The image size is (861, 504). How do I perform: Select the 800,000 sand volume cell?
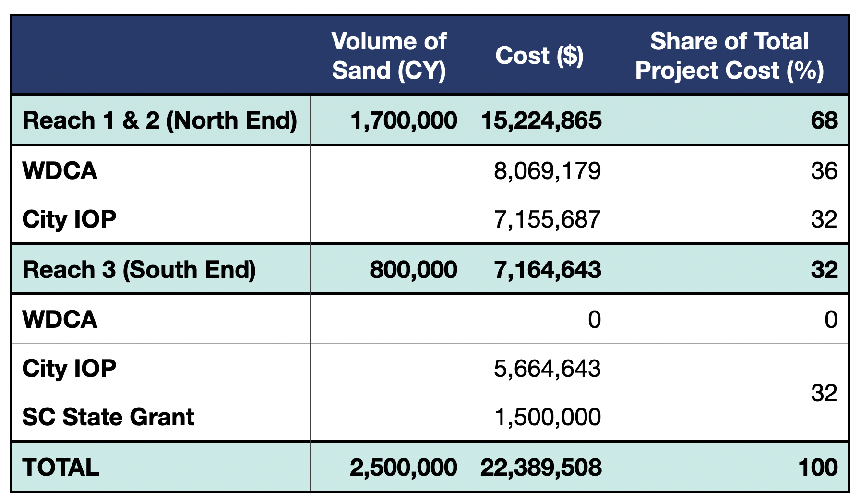click(x=389, y=269)
